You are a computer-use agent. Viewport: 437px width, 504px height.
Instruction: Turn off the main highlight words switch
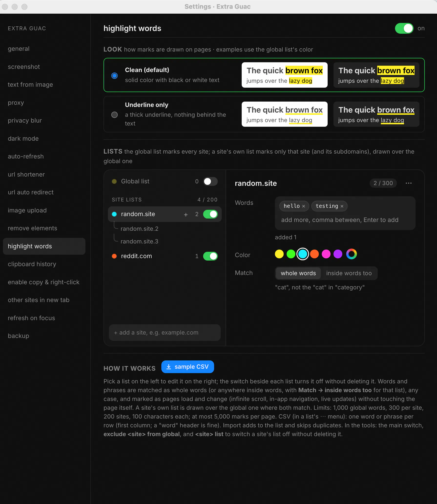(404, 28)
